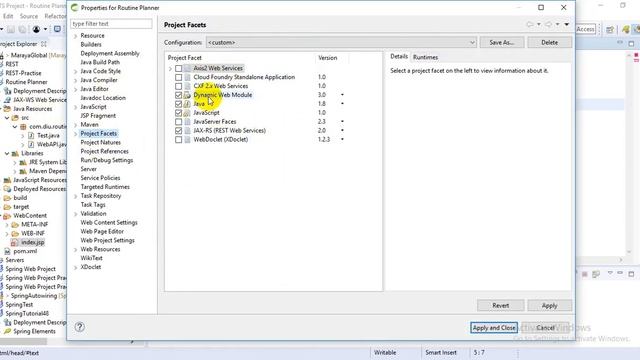
Task: Click the Delete configuration button
Action: point(549,42)
